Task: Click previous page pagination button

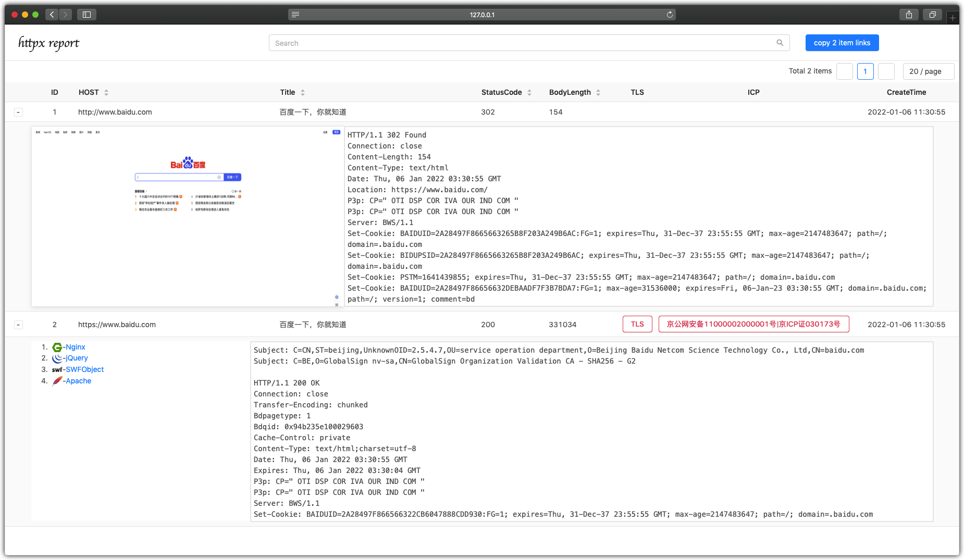Action: (844, 71)
